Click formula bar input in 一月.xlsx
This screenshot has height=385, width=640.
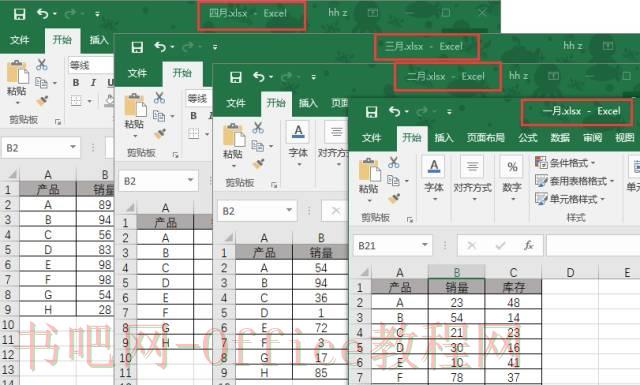coord(593,245)
